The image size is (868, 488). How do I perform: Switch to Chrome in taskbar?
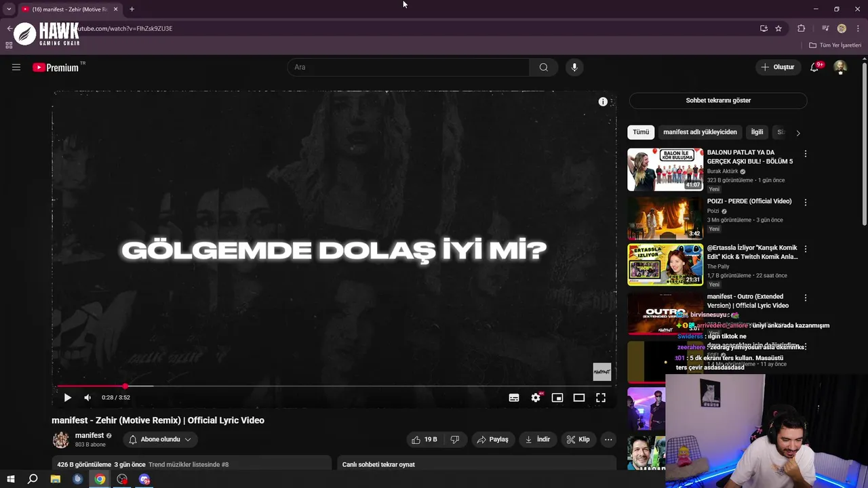pyautogui.click(x=100, y=479)
